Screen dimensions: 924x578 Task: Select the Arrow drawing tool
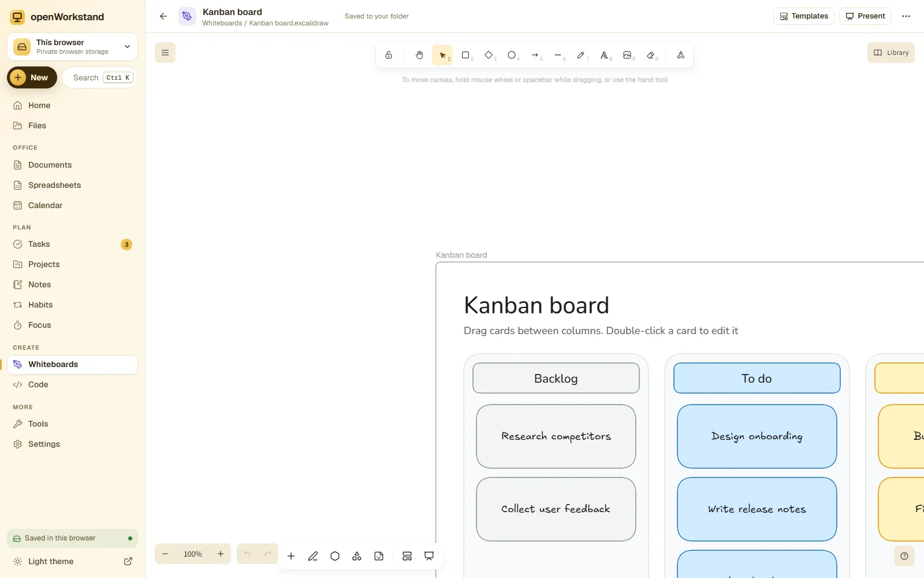tap(535, 55)
